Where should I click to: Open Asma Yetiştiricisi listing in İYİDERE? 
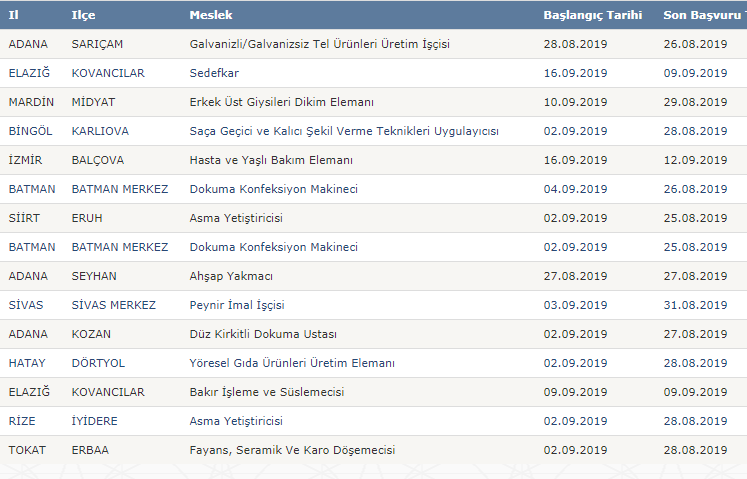pyautogui.click(x=236, y=421)
